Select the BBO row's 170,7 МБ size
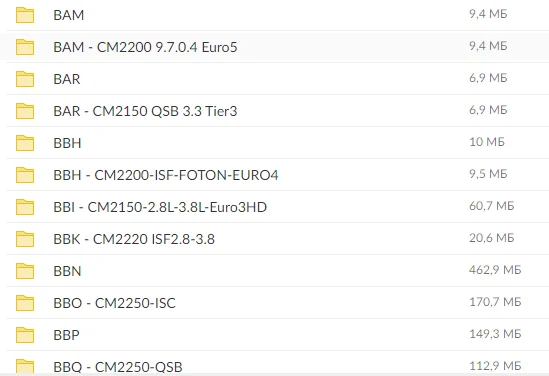This screenshot has width=549, height=376. [x=495, y=302]
